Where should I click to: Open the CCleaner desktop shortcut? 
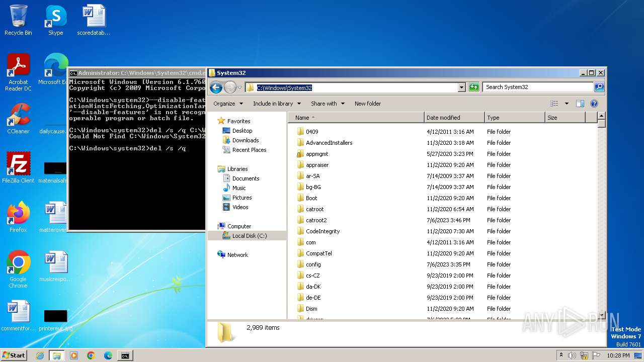18,119
